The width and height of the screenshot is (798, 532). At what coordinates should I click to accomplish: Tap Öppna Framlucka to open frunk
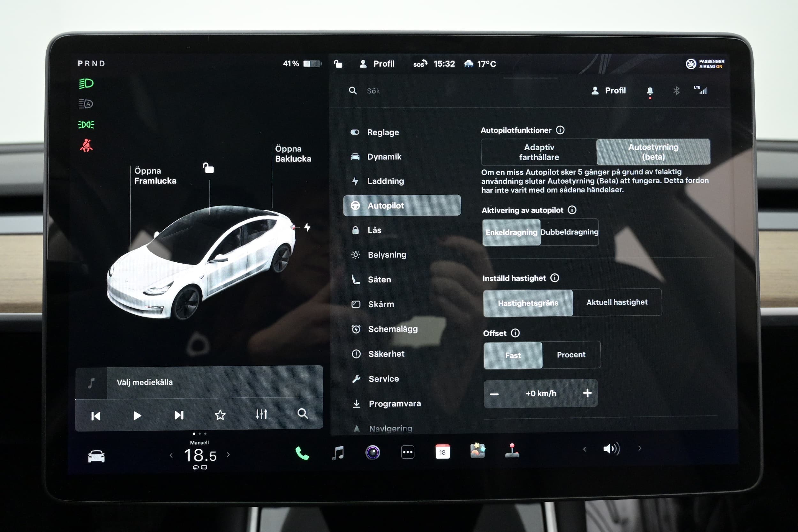click(x=155, y=176)
